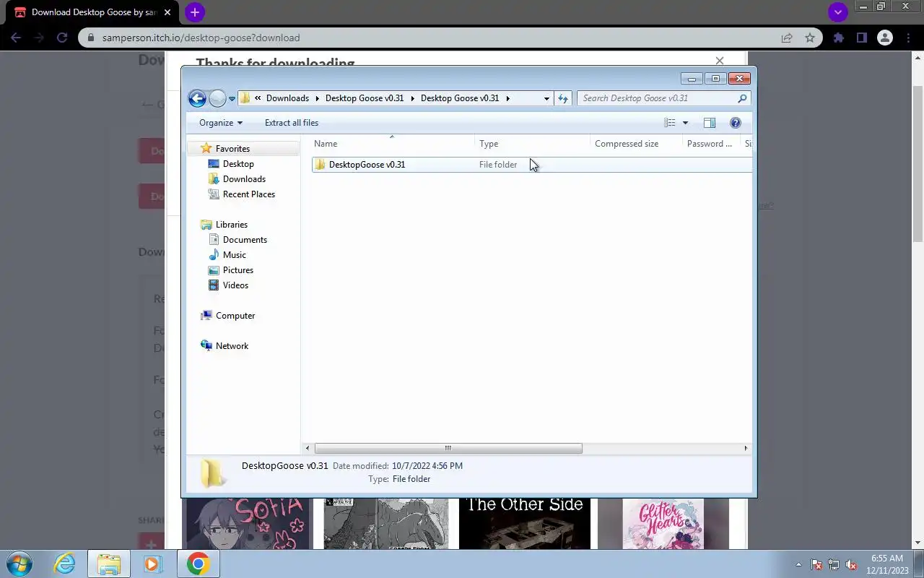Click the volume tray icon
Image resolution: width=924 pixels, height=578 pixels.
(851, 565)
